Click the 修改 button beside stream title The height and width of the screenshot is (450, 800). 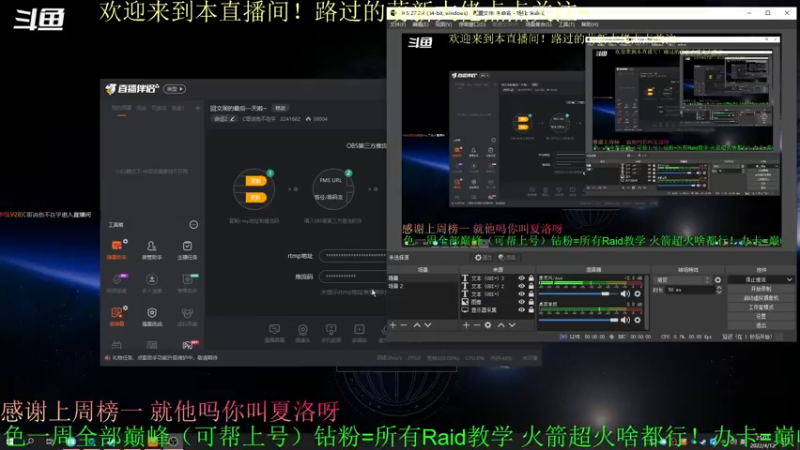[x=281, y=108]
